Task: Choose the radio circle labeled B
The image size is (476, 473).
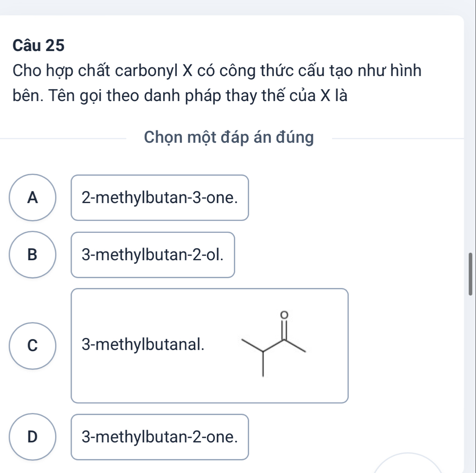Action: click(x=32, y=255)
